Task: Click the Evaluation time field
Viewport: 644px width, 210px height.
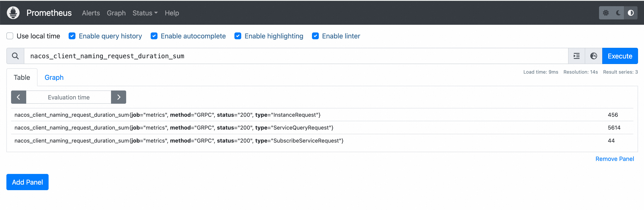Action: pos(69,97)
